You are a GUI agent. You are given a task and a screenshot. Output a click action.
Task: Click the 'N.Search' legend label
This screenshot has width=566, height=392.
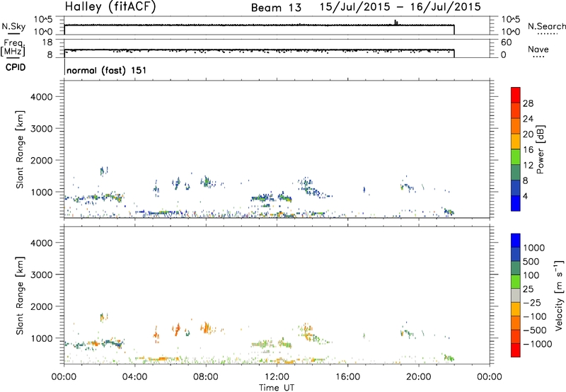pos(546,26)
